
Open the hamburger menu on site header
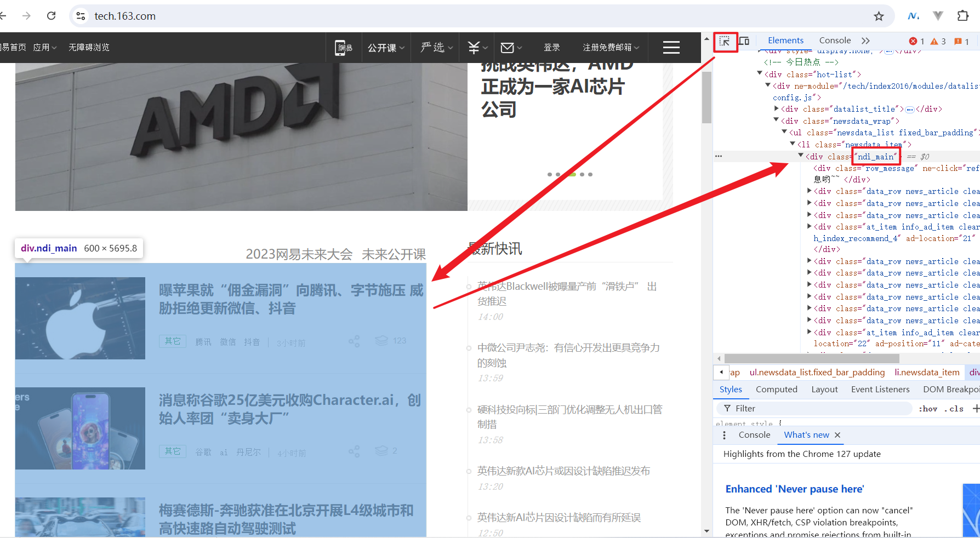pyautogui.click(x=671, y=48)
